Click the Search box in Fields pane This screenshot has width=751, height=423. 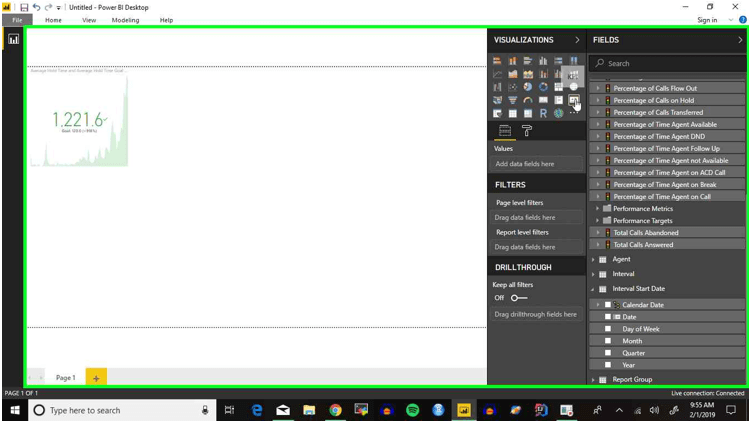pyautogui.click(x=668, y=63)
